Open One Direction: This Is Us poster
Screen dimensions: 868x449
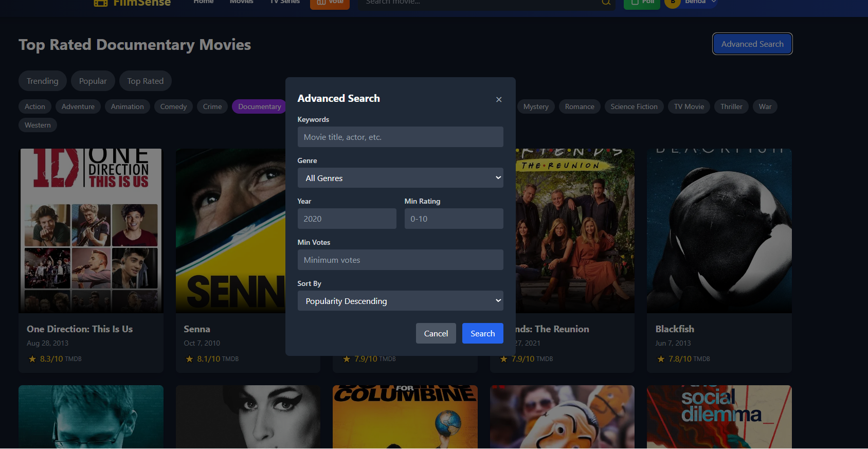coord(91,231)
